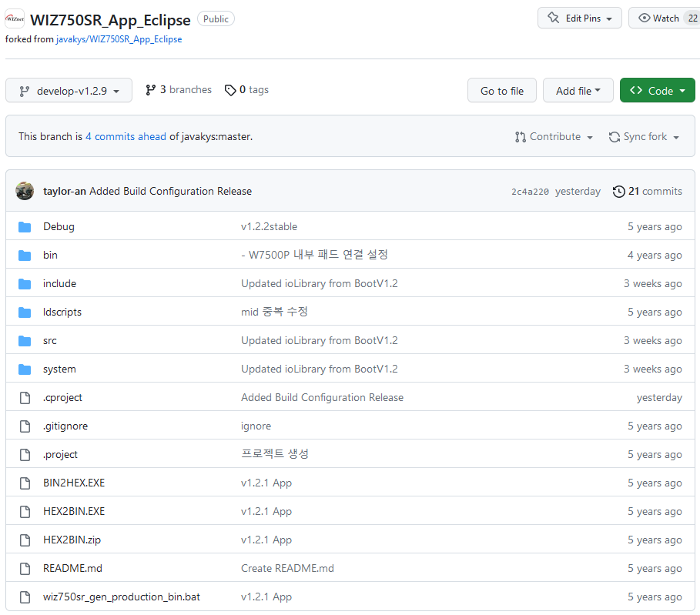This screenshot has width=700, height=615.
Task: Expand the Contribute menu
Action: [x=553, y=136]
